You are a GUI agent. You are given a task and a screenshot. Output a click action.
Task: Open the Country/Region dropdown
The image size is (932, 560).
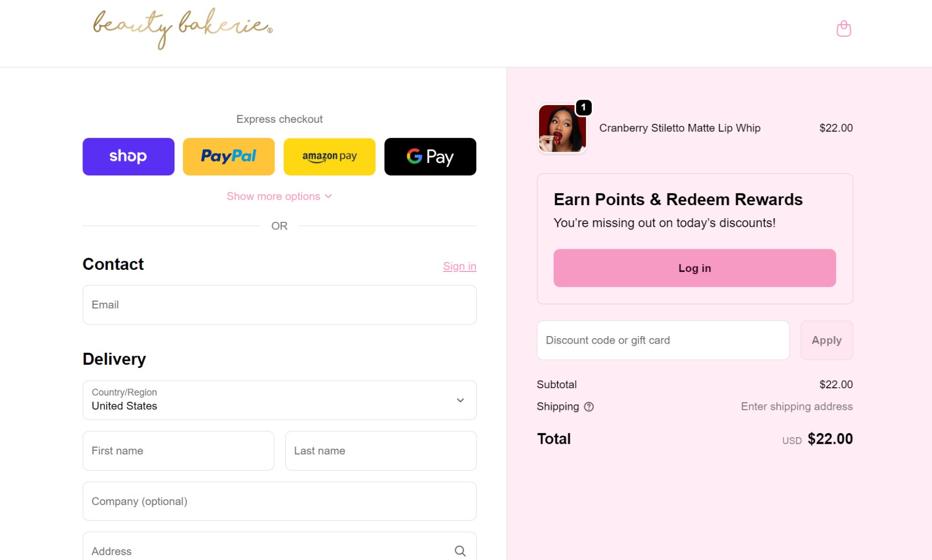279,400
